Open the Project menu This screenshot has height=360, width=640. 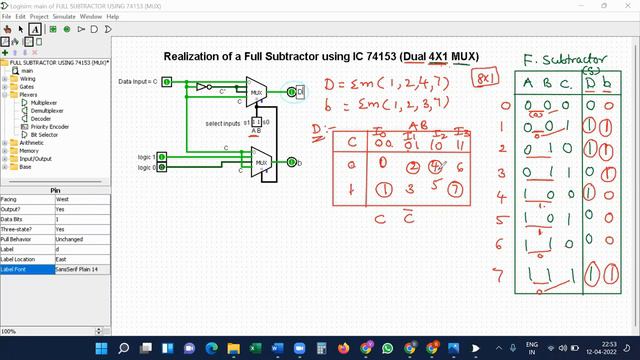click(x=39, y=17)
